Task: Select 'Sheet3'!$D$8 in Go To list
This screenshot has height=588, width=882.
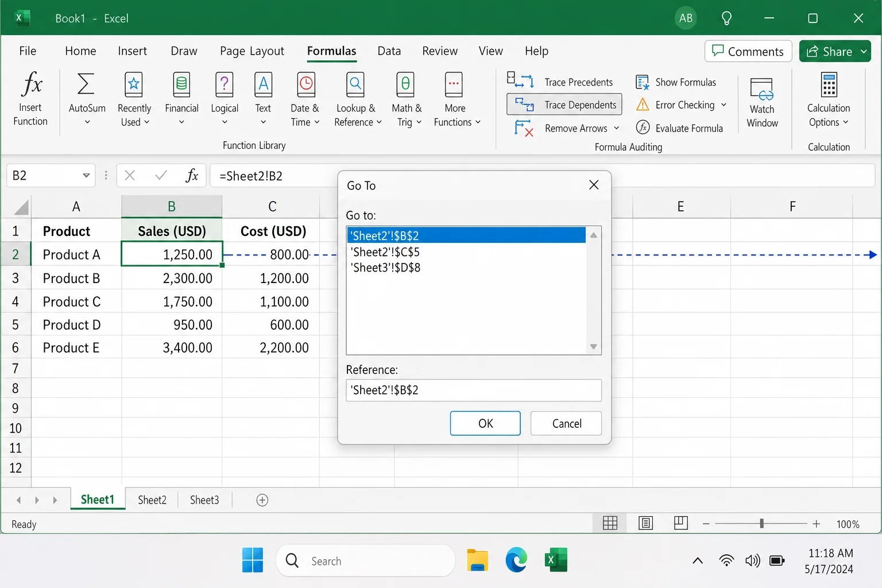Action: tap(466, 268)
